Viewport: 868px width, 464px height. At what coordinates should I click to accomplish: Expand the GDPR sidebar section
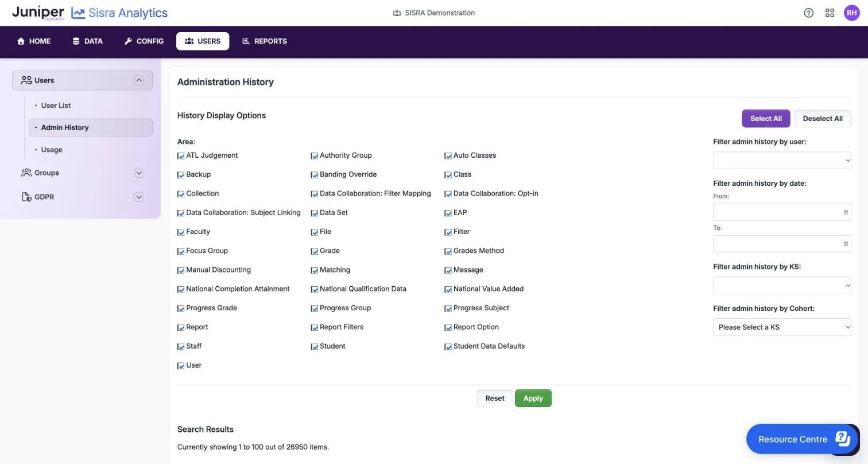139,197
